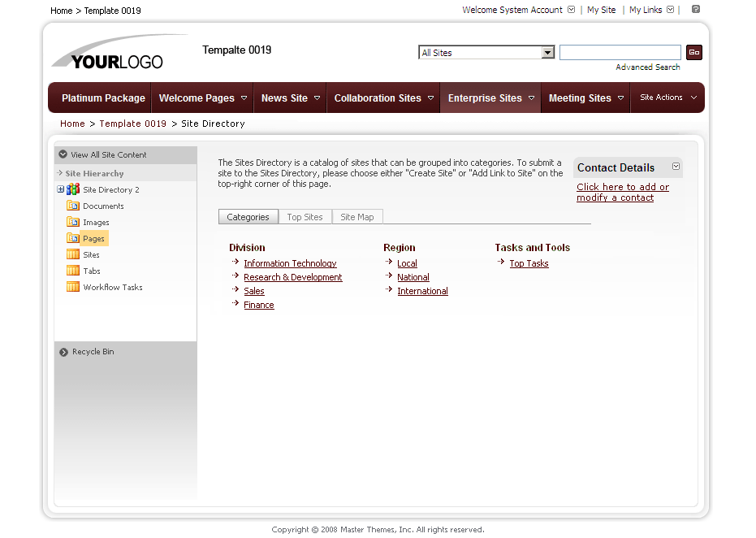Screen dimensions: 756x538
Task: Click the help icon at top right
Action: click(695, 10)
